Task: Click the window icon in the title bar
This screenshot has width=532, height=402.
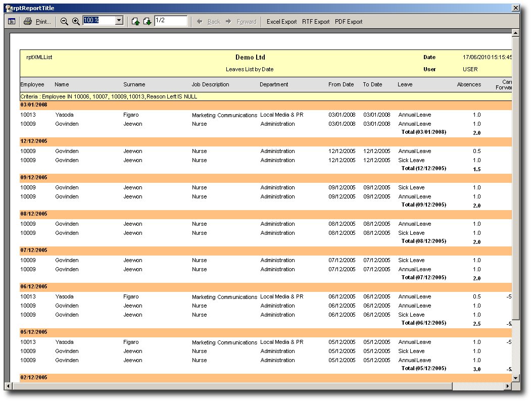Action: tap(9, 8)
